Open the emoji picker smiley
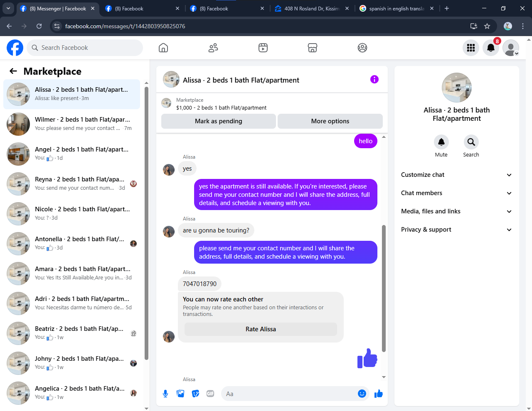The image size is (532, 411). click(362, 394)
